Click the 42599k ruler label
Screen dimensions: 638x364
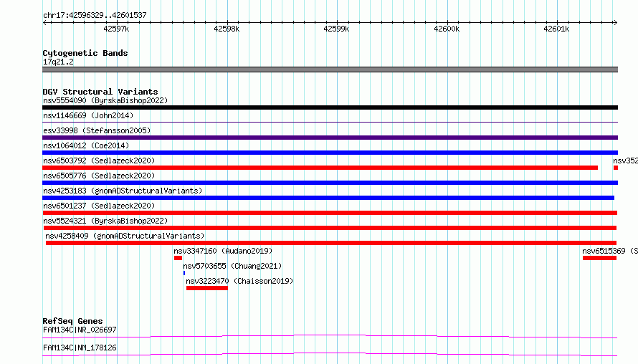336,29
